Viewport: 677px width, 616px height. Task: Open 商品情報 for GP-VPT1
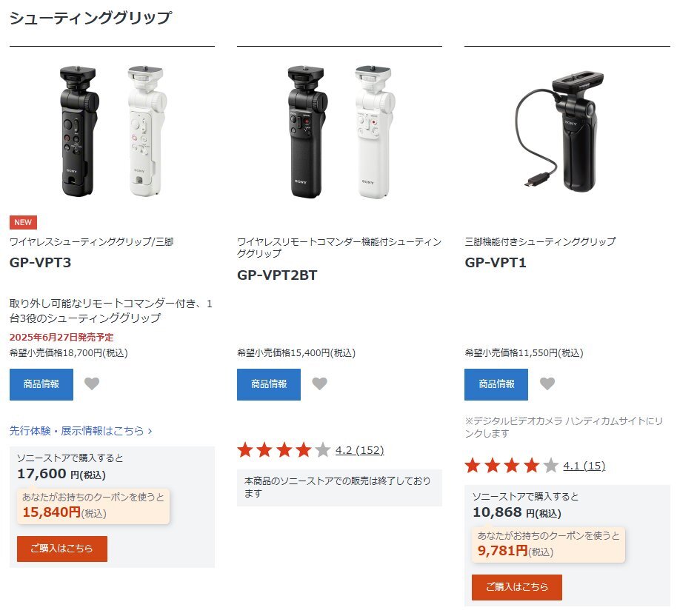coord(496,384)
